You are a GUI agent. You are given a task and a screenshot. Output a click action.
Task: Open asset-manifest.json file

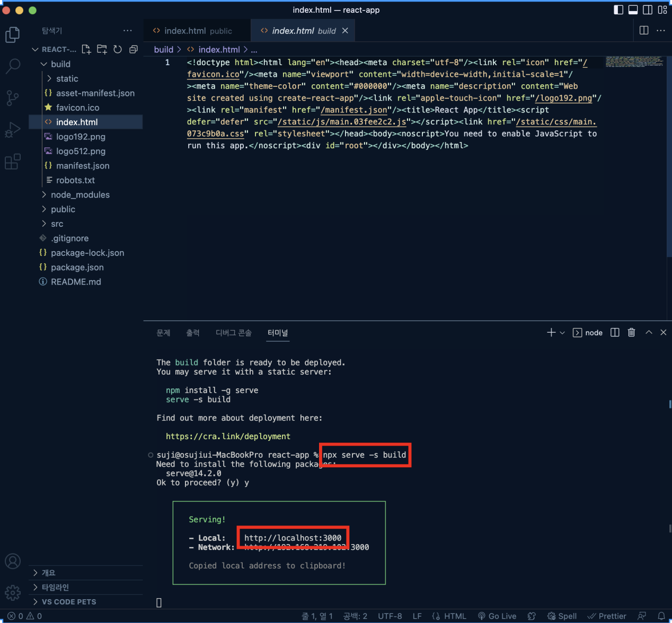click(x=95, y=93)
